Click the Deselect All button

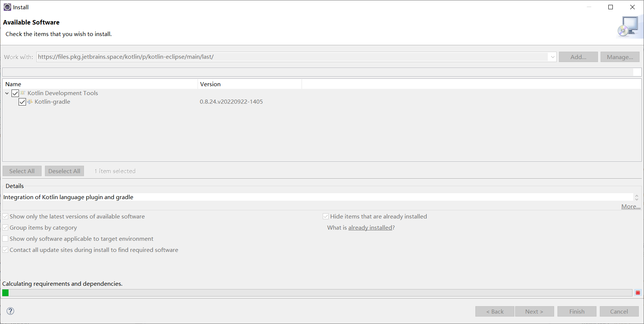(64, 171)
